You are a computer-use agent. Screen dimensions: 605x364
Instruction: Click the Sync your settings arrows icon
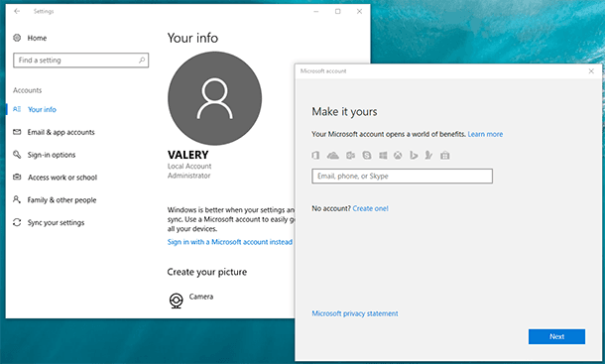(17, 222)
